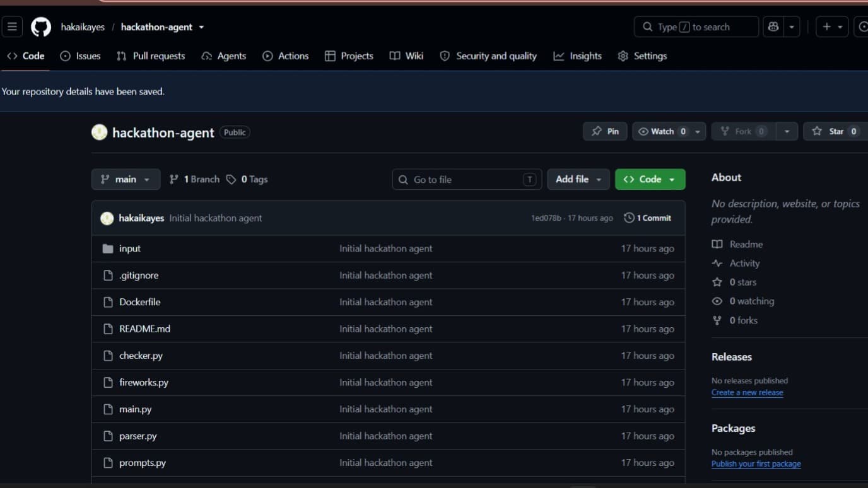Open the Wiki tab
This screenshot has height=488, width=868.
pos(406,56)
